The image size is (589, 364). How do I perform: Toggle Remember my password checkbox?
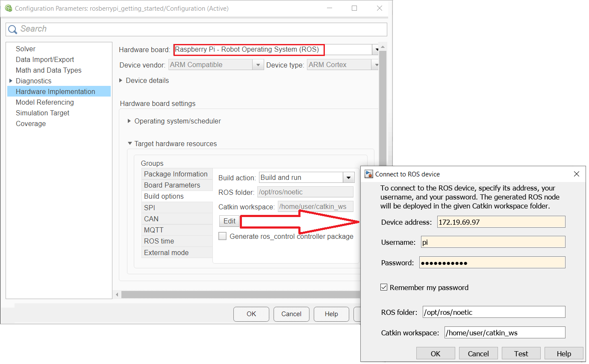pos(384,288)
